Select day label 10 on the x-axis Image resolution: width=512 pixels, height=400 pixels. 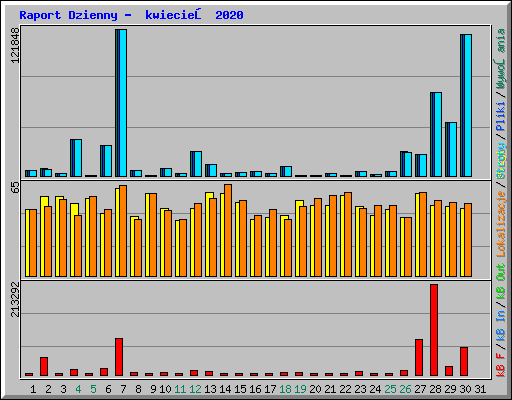click(x=165, y=389)
